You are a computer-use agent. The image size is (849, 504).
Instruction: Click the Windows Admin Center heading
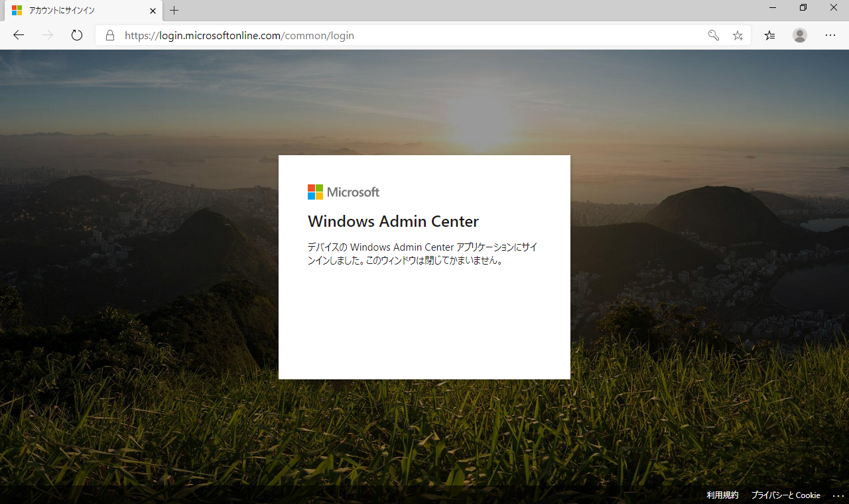[x=393, y=221]
